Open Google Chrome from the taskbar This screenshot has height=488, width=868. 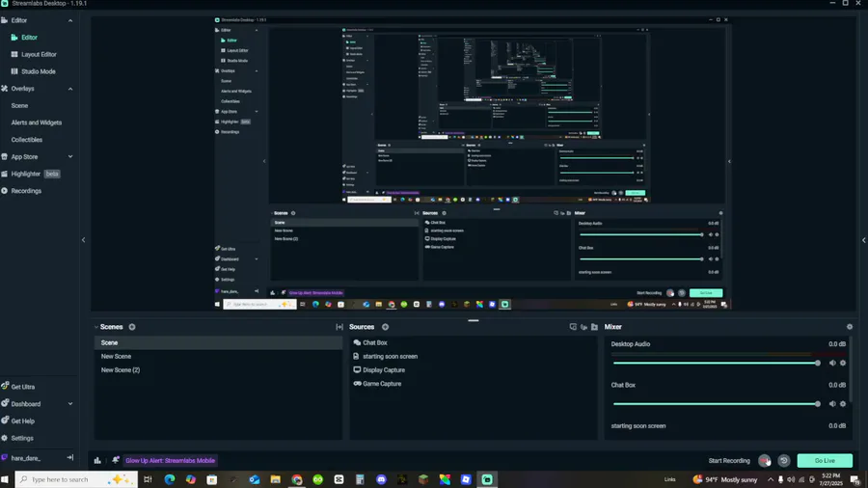click(297, 479)
